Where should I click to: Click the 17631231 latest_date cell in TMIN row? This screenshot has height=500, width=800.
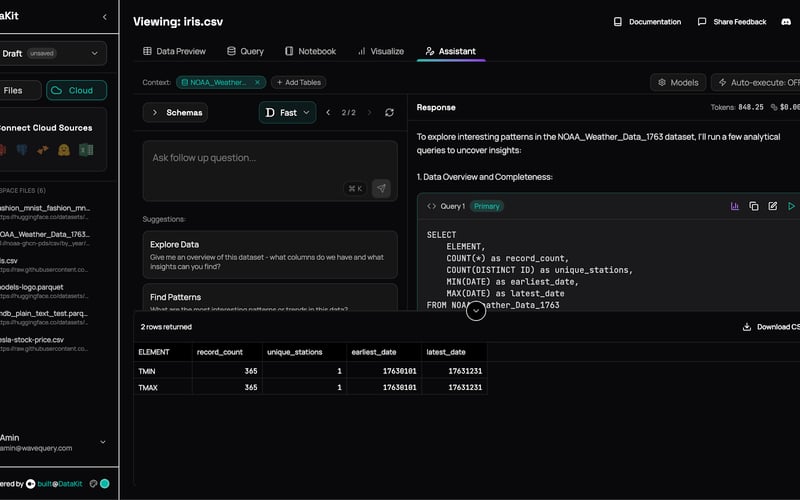(x=454, y=371)
